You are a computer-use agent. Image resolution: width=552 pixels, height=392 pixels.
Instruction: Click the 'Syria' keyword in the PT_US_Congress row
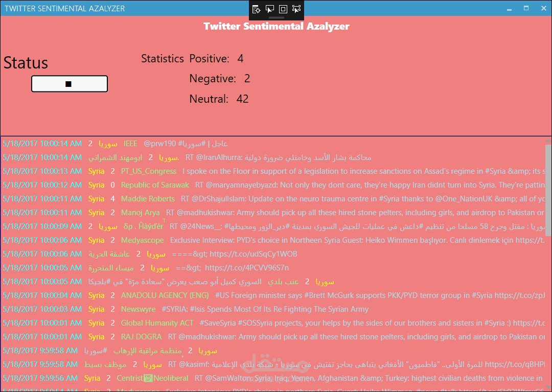(97, 171)
